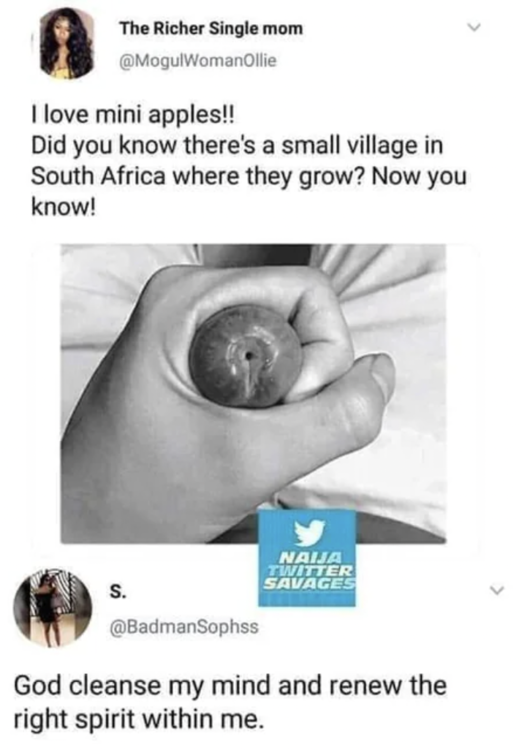Image resolution: width=519 pixels, height=750 pixels.
Task: Open the attached black-and-white tweet photo
Action: 254,394
